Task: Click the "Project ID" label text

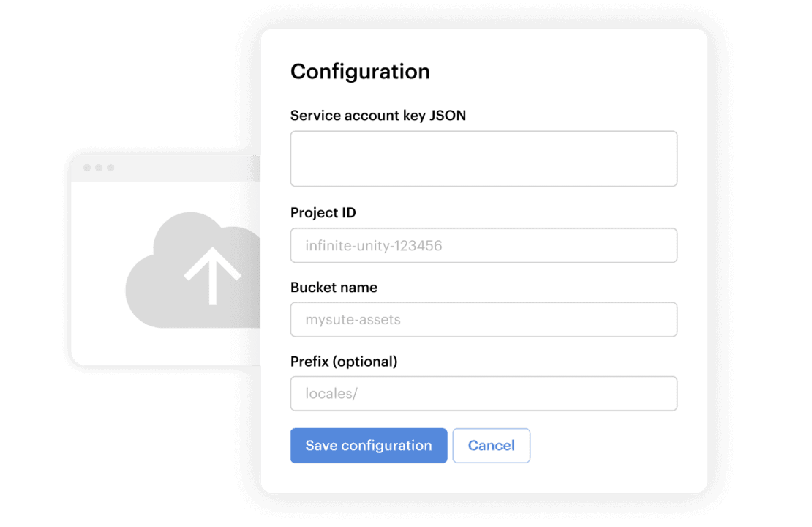Action: pyautogui.click(x=323, y=213)
